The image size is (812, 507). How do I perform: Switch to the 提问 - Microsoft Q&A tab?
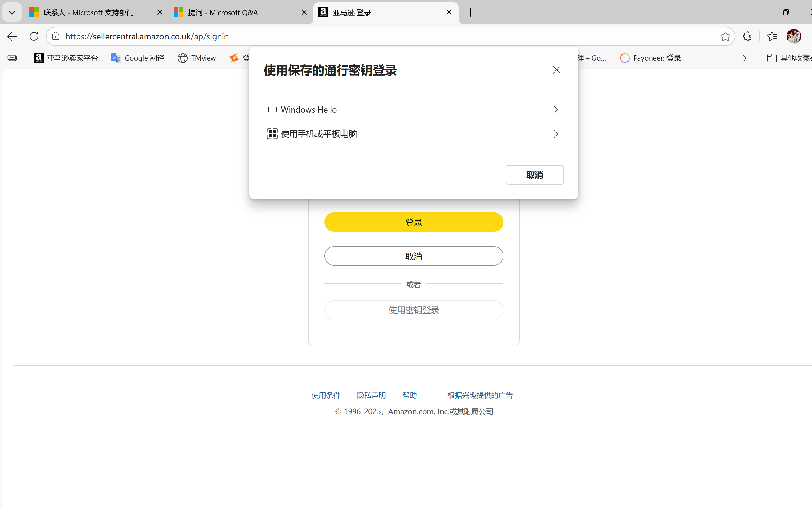coord(222,12)
